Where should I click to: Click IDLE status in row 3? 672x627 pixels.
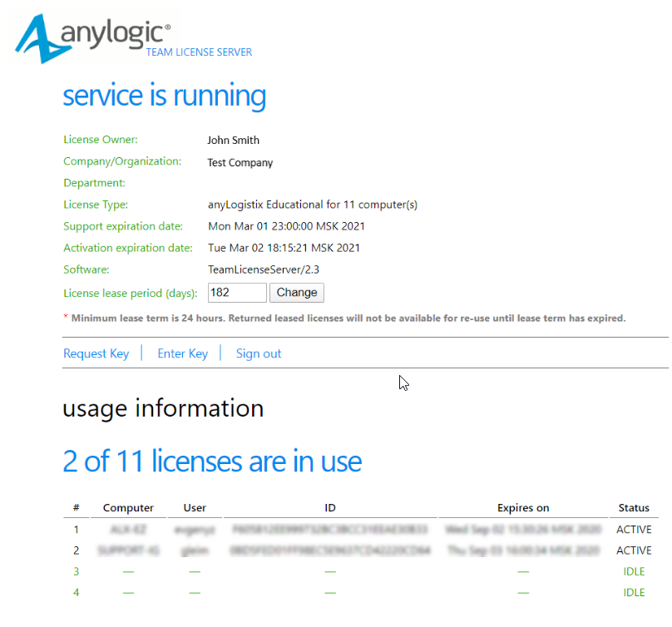tap(634, 571)
